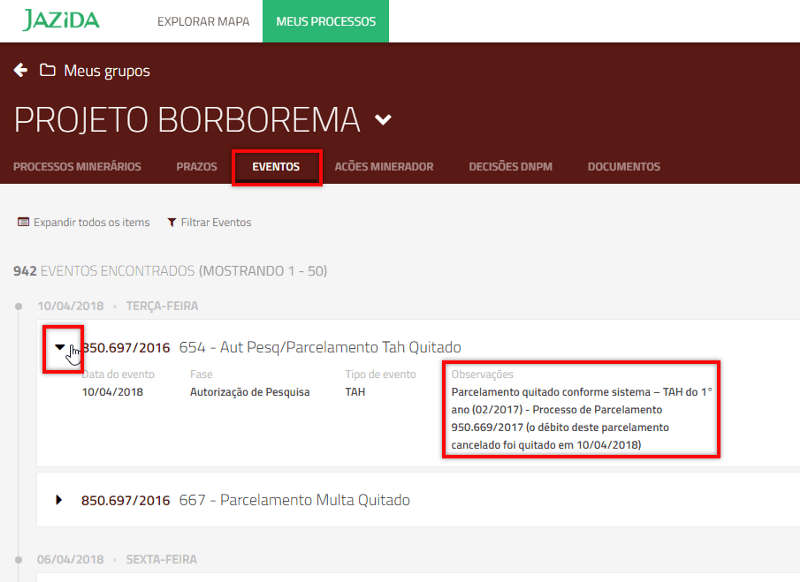Image resolution: width=800 pixels, height=582 pixels.
Task: Open process 850.697/2016 in the 654 event
Action: pyautogui.click(x=125, y=348)
